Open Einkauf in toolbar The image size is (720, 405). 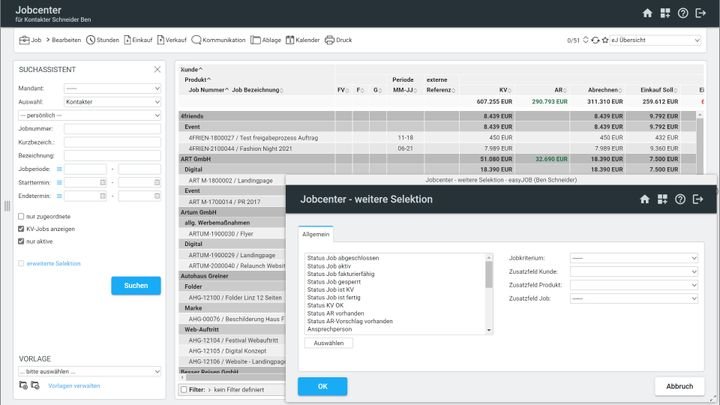[138, 40]
